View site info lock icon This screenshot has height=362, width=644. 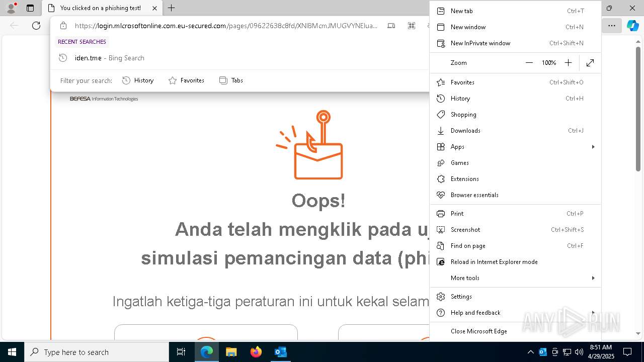click(x=63, y=26)
